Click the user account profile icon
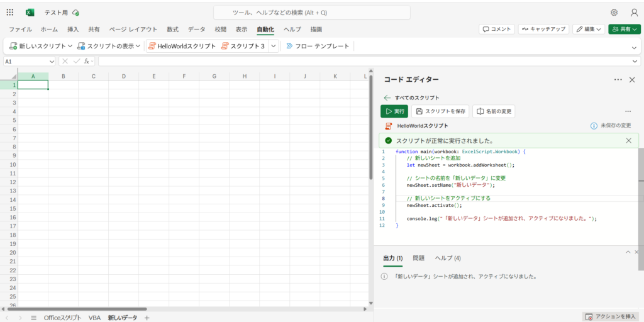This screenshot has width=644, height=322. (633, 13)
